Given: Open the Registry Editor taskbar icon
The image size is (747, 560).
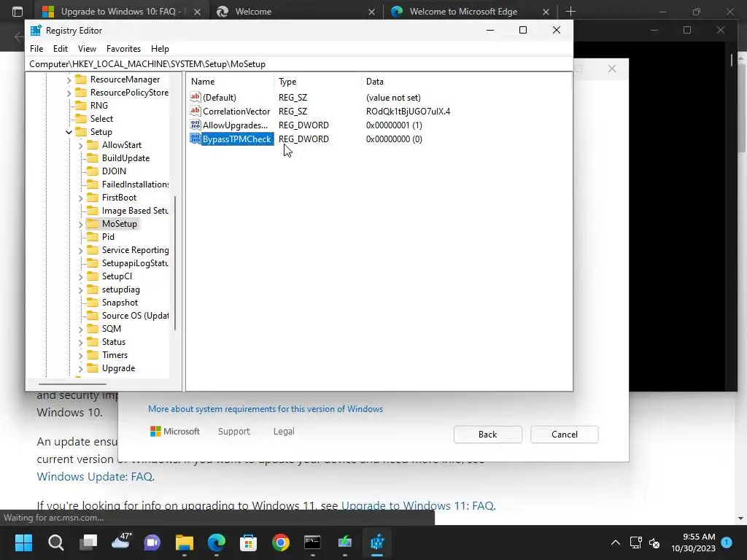Looking at the screenshot, I should [377, 542].
